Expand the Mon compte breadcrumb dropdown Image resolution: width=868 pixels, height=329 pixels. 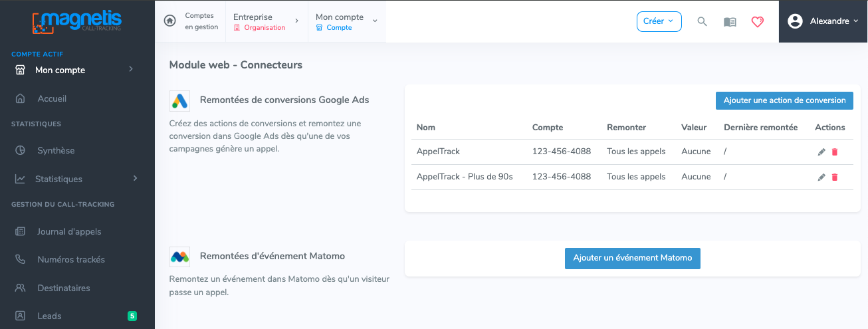point(346,21)
